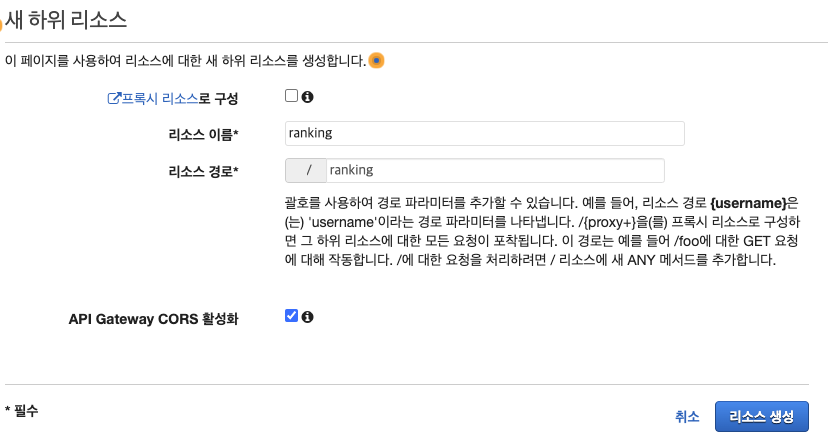Screen dimensions: 828x441
Task: Click the slash prefix box of resource path
Action: (x=306, y=170)
